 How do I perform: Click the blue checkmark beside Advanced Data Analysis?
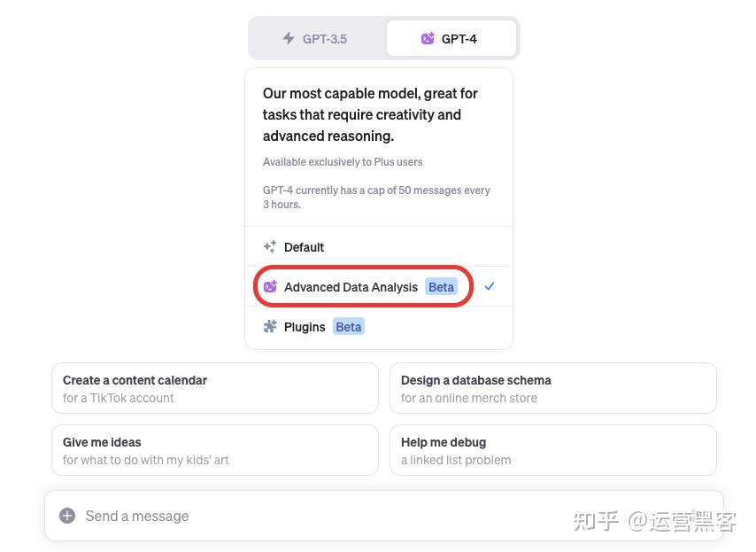click(490, 286)
